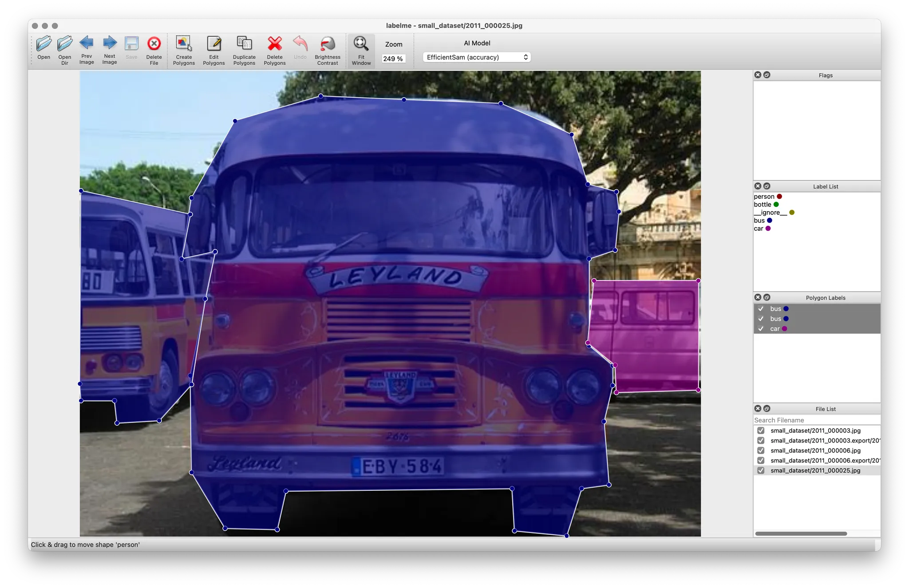Viewport: 909px width, 588px height.
Task: Click the Search Filename input field
Action: click(x=816, y=420)
